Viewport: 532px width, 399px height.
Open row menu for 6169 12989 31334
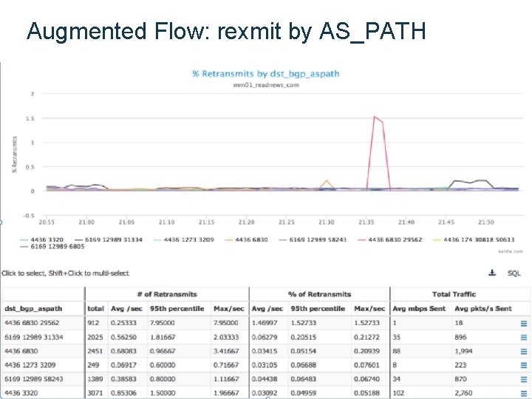click(x=524, y=338)
